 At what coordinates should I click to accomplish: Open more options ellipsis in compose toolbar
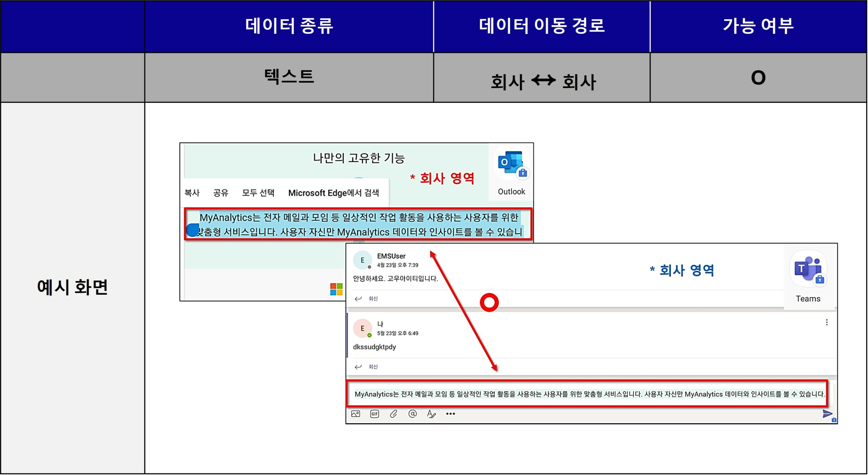(450, 414)
